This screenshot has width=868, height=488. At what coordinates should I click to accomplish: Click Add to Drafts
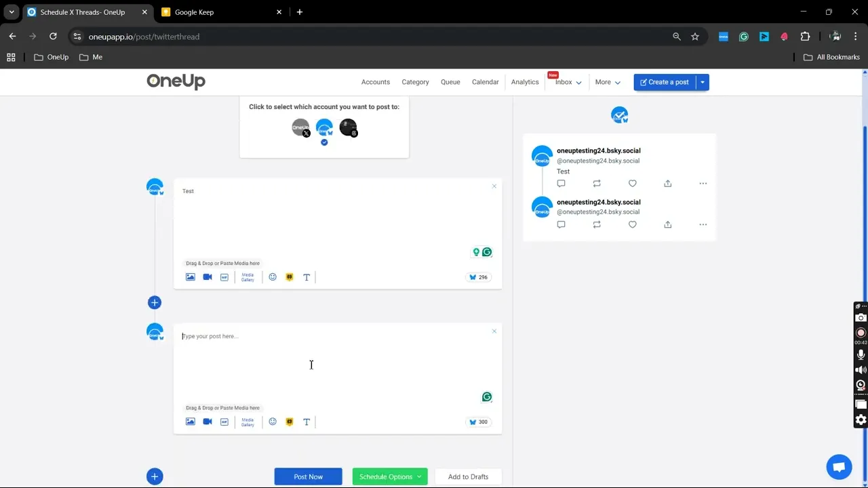468,476
